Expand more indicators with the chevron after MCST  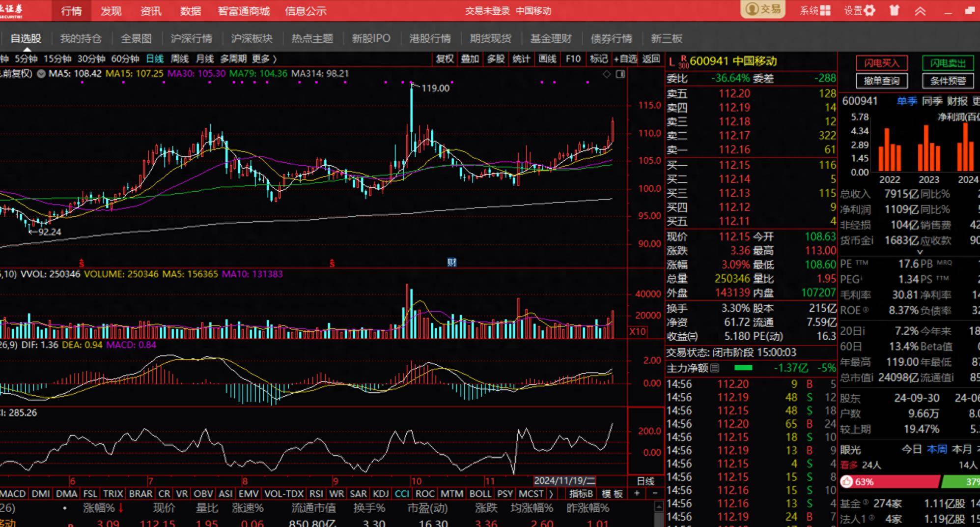(551, 494)
